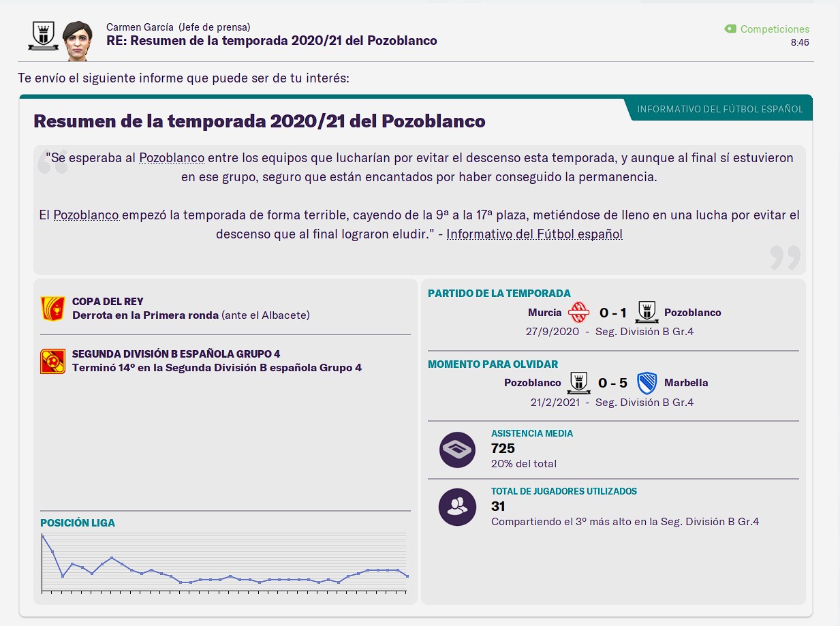The image size is (840, 626).
Task: Click Pozoblanco crest in Partido de la Temporada
Action: 647,313
